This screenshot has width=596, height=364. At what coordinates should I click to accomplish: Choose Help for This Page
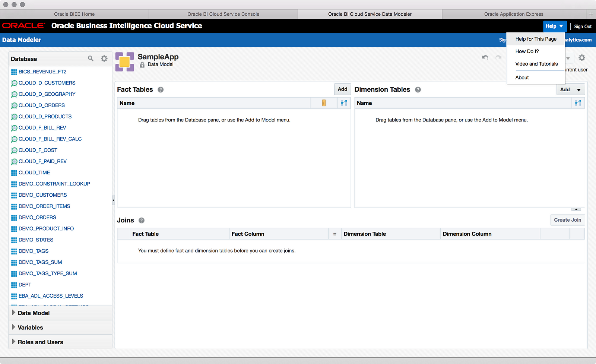(536, 39)
